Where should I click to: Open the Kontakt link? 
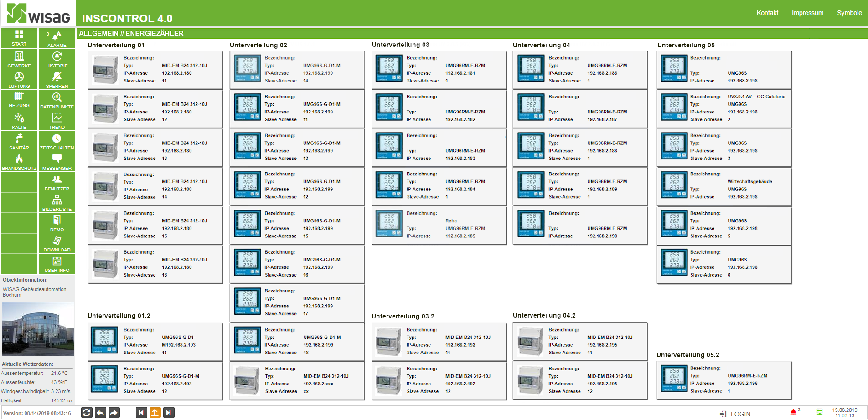(767, 13)
